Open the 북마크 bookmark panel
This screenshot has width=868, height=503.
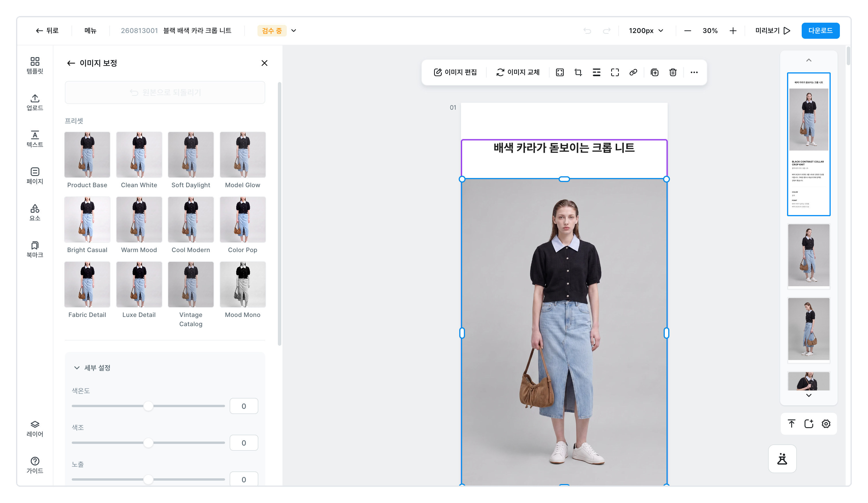[x=35, y=249]
